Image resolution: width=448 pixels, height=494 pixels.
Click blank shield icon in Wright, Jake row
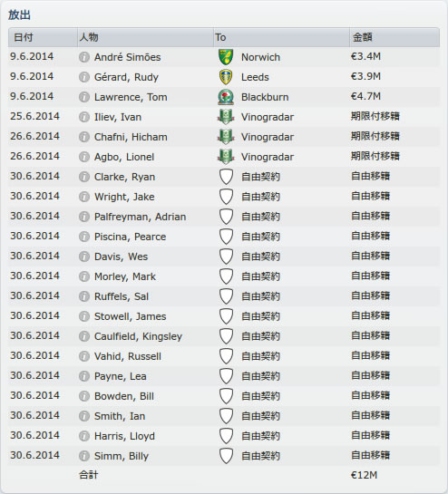click(x=226, y=197)
